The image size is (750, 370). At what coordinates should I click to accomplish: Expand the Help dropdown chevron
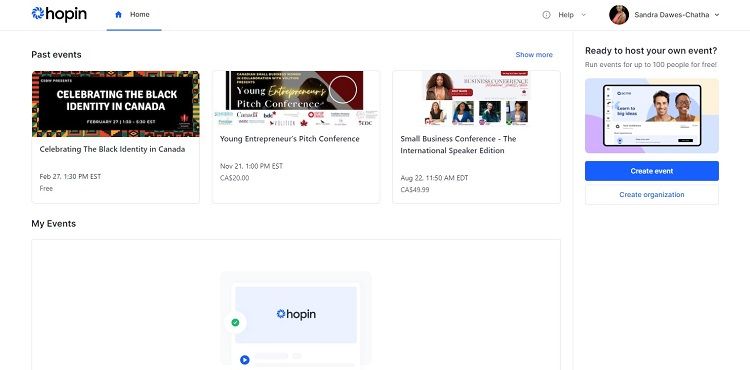point(583,15)
